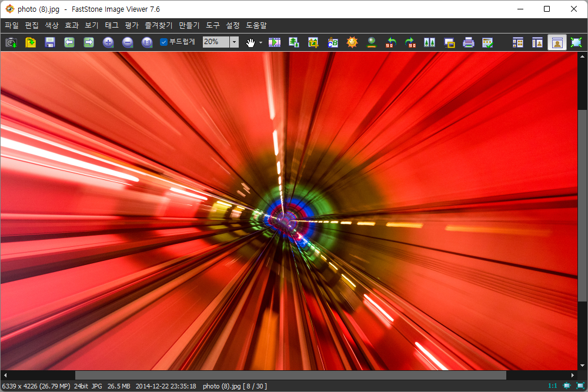
Task: Click the 2014-12-22 23:35:18 date text
Action: tap(166, 386)
